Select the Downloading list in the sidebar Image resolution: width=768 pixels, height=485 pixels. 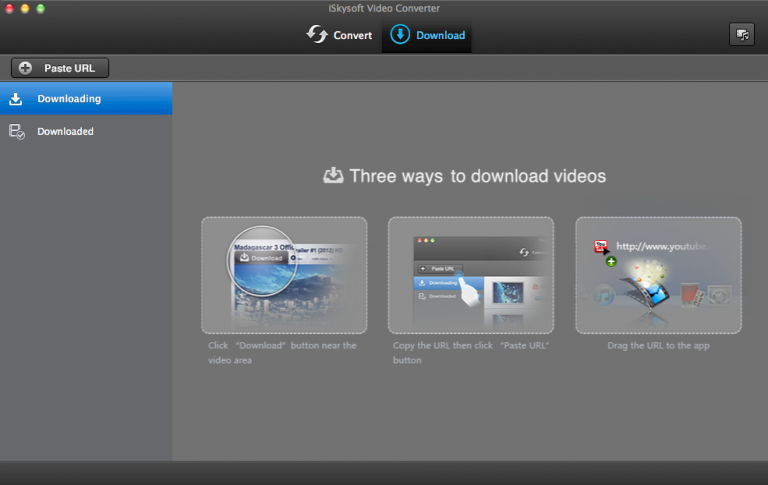pos(69,99)
